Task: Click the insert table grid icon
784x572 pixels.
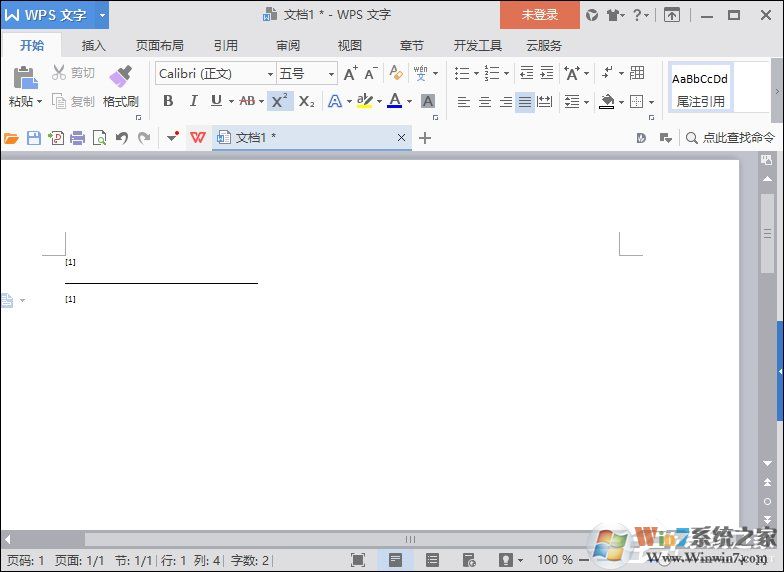Action: (x=636, y=73)
